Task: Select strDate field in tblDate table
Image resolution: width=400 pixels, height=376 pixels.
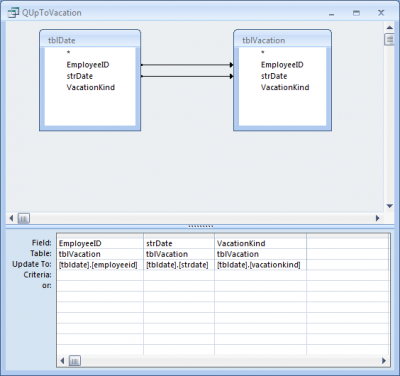Action: [x=80, y=76]
